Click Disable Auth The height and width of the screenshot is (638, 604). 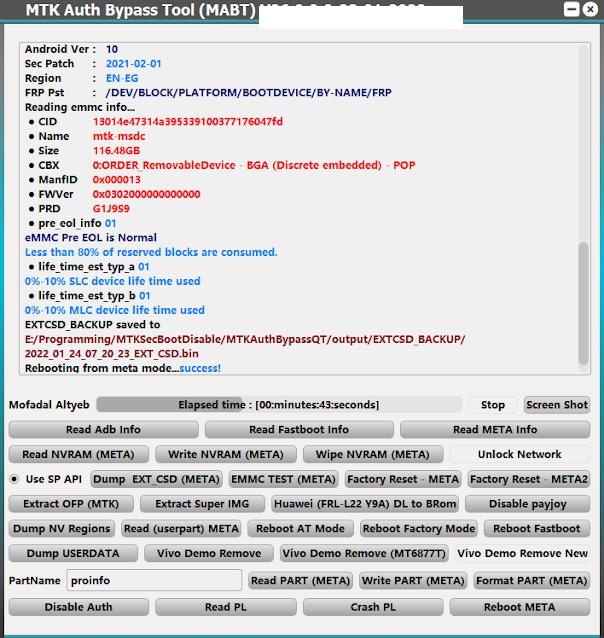pos(79,607)
